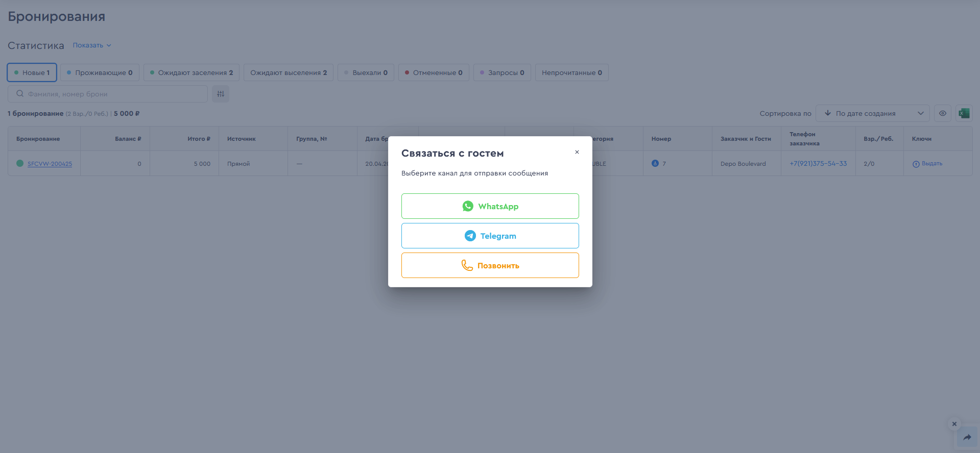Viewport: 980px width, 453px height.
Task: Expand the Показать statistics dropdown
Action: coord(92,45)
